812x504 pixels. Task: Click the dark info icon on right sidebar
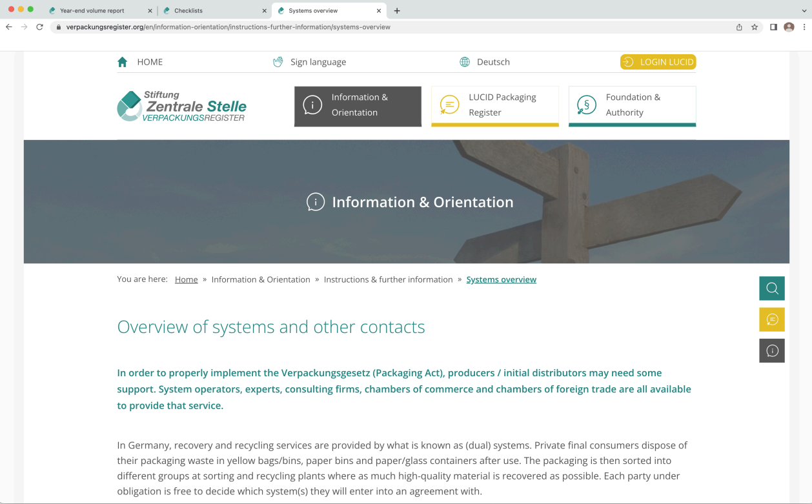(x=771, y=350)
